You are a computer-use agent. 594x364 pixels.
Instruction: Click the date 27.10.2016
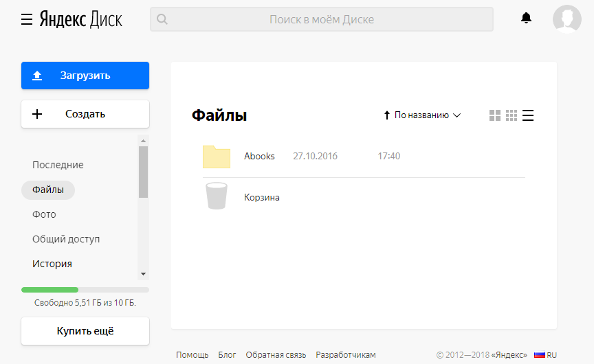(315, 157)
